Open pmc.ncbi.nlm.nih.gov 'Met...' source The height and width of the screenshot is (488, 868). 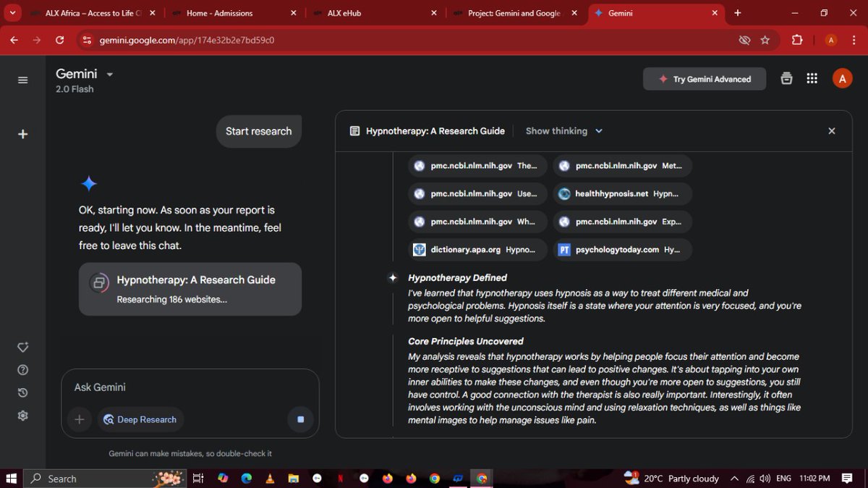[x=622, y=166]
